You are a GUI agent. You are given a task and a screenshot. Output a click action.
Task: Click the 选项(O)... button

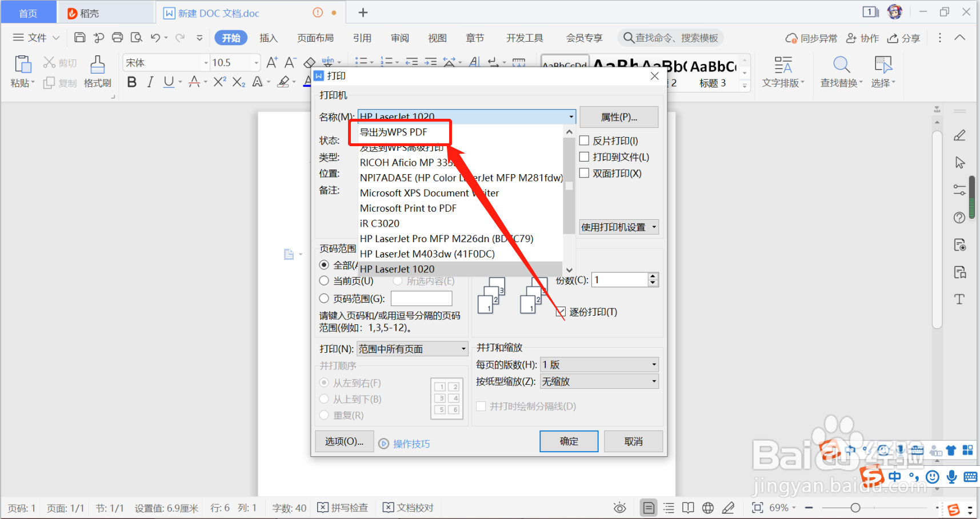(344, 441)
